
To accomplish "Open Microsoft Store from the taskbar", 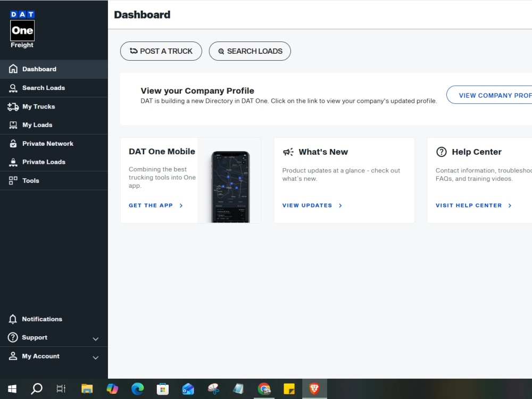I will tap(162, 389).
